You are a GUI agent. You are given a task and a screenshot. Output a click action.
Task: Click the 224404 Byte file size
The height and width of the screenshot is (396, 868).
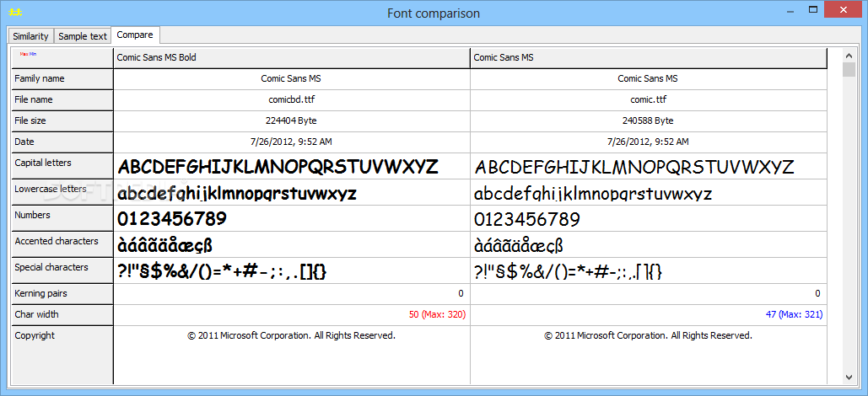pos(291,121)
